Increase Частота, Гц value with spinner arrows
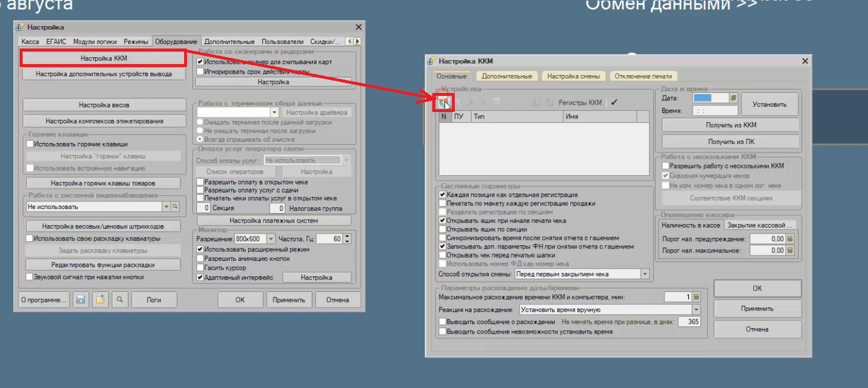Viewport: 868px width, 388px height. [x=347, y=236]
